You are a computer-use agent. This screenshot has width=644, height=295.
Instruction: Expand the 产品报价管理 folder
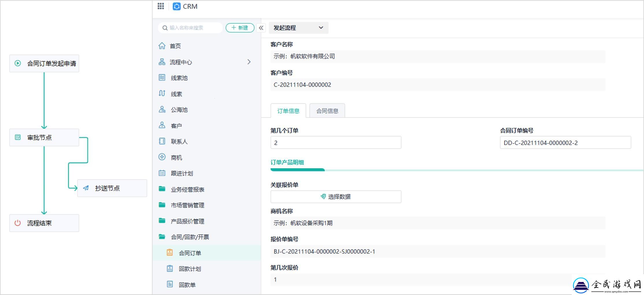(x=207, y=221)
